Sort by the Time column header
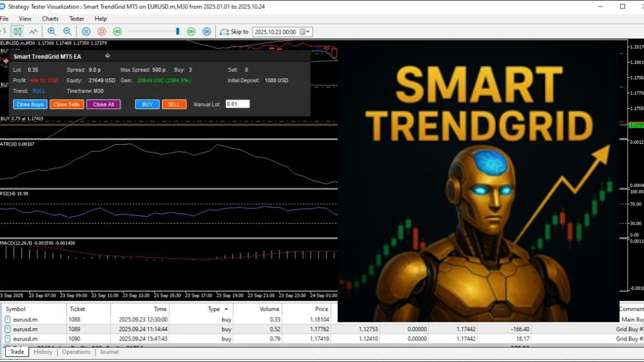Image resolution: width=644 pixels, height=362 pixels. 140,309
